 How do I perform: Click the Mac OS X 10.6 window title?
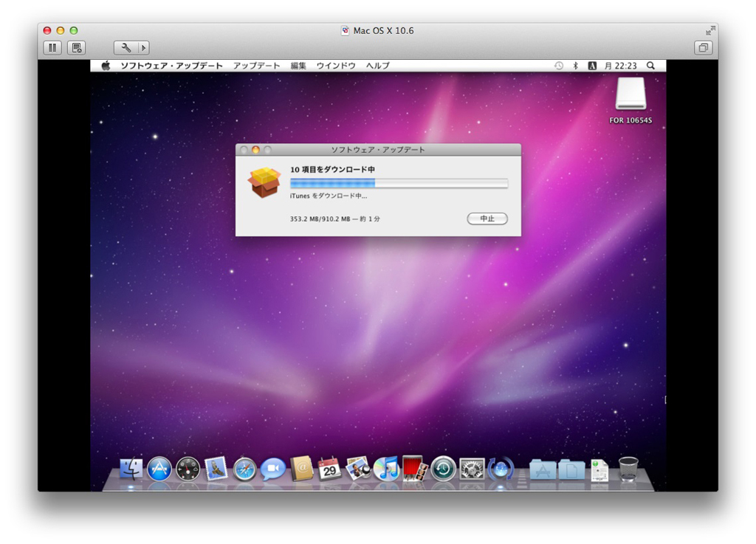pyautogui.click(x=383, y=31)
